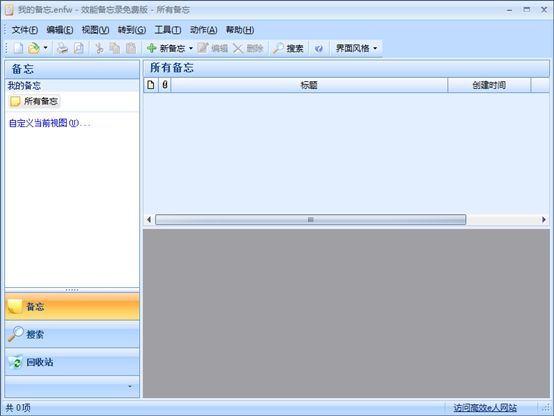Select the 备忘 navigation pane button
The image size is (554, 416).
[x=72, y=306]
